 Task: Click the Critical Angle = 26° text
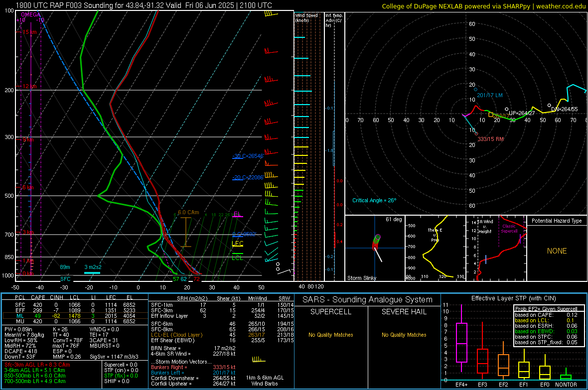(x=374, y=200)
